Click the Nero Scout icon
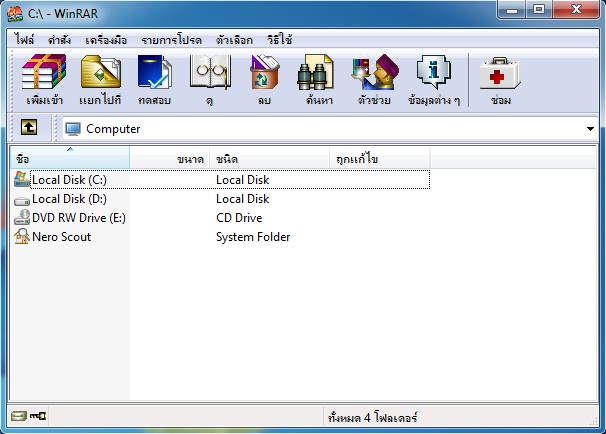 pos(22,236)
